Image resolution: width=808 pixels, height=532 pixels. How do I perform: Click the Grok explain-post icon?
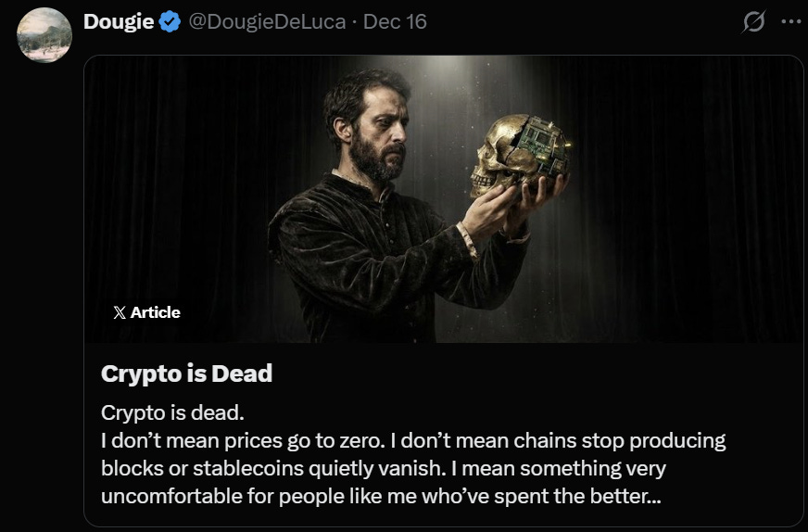(x=753, y=21)
